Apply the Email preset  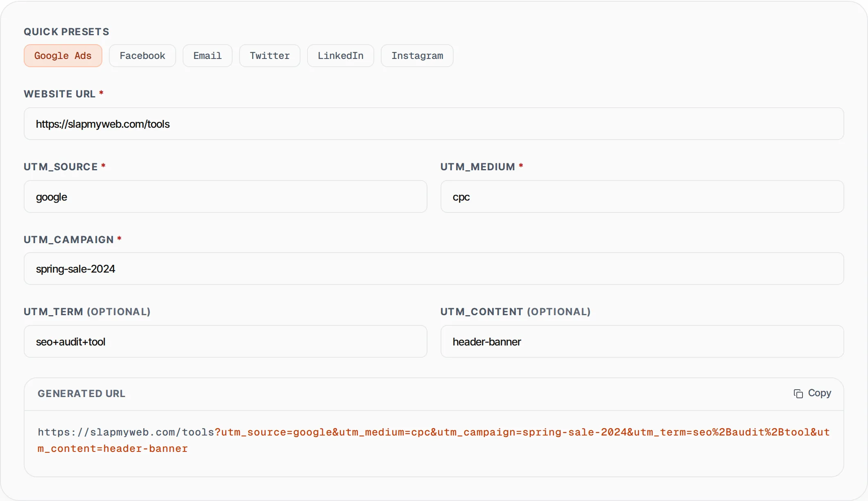pos(208,56)
